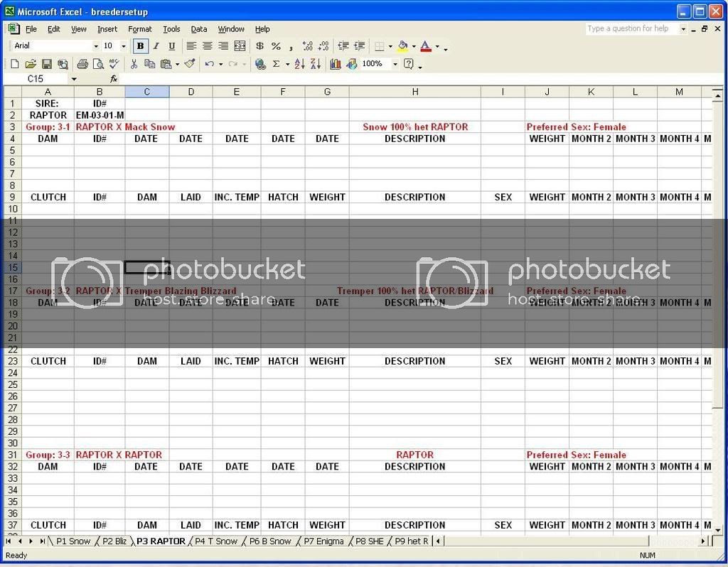Toggle center text alignment
This screenshot has width=728, height=567.
pyautogui.click(x=207, y=45)
